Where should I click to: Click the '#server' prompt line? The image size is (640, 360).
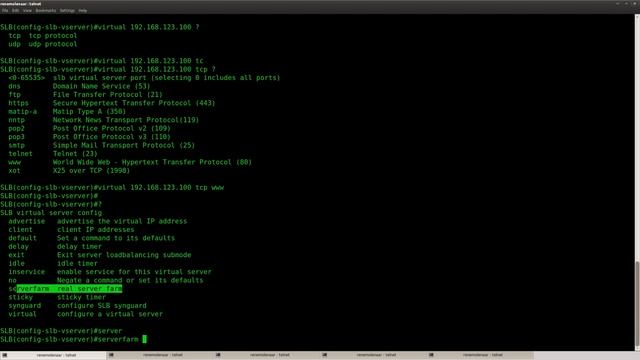(x=61, y=331)
